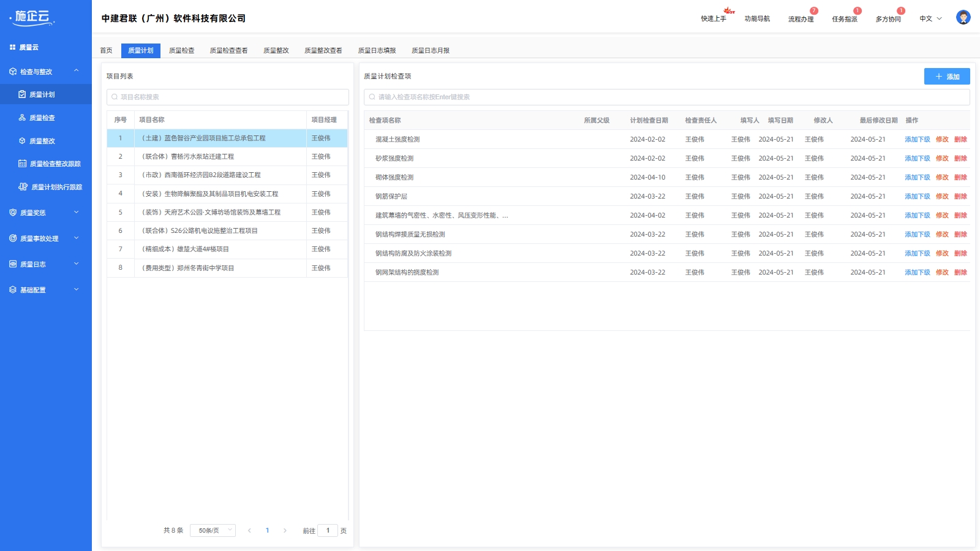The height and width of the screenshot is (551, 980).
Task: Open the 中文 language dropdown
Action: pos(930,18)
